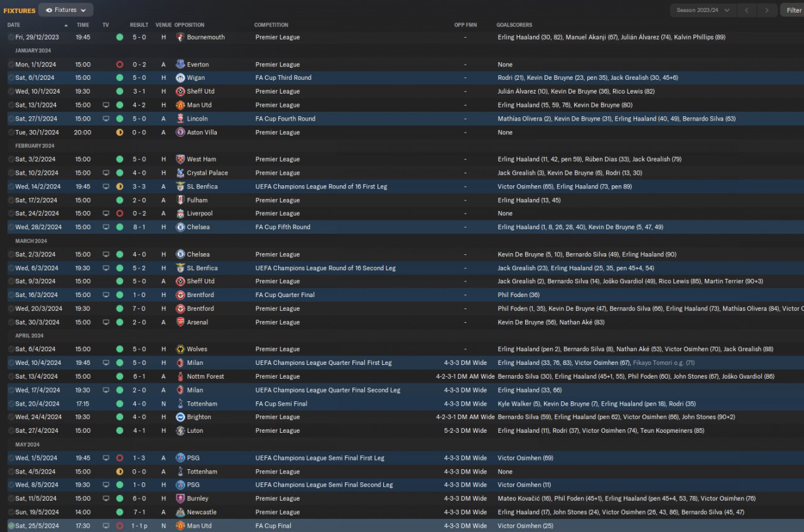The width and height of the screenshot is (804, 532).
Task: Sort by the Opposition column header
Action: [189, 25]
